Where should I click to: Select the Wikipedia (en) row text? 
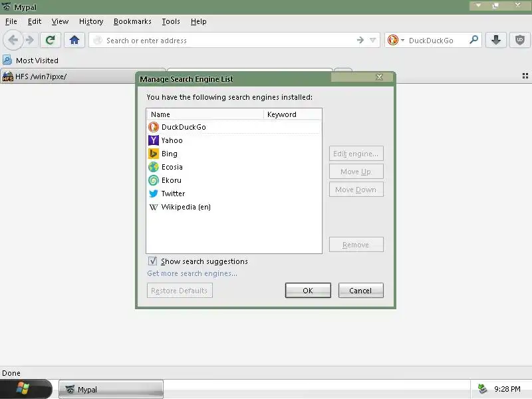coord(186,207)
